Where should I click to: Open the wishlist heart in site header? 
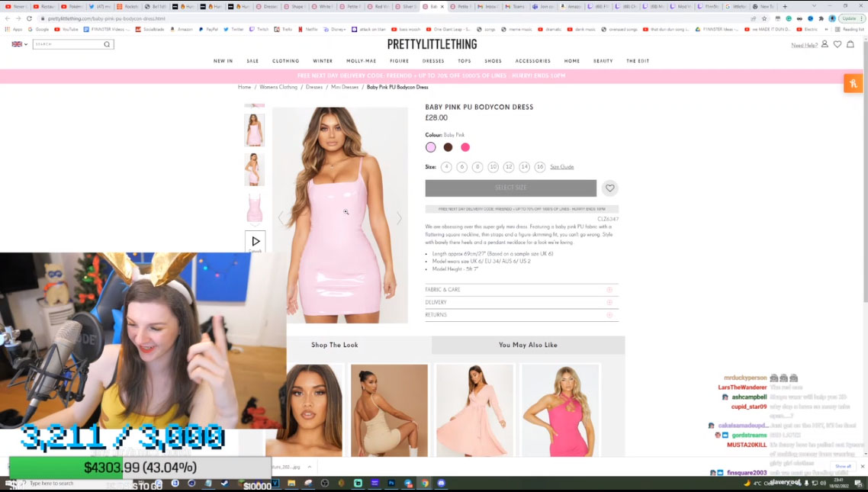(x=837, y=44)
